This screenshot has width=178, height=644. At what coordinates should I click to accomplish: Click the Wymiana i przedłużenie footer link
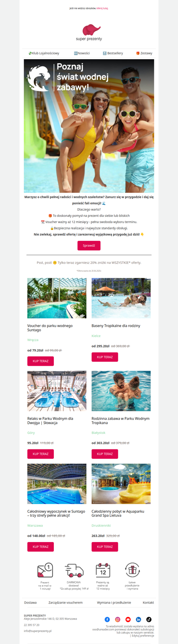click(114, 602)
